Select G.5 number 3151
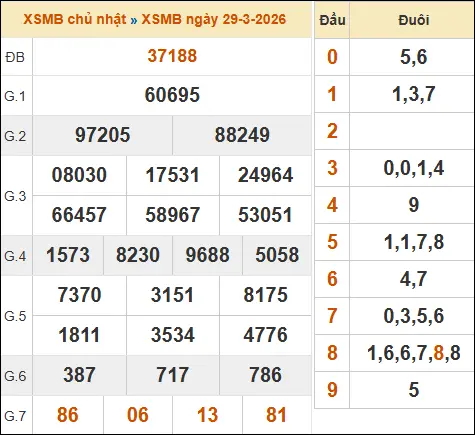 [x=172, y=295]
